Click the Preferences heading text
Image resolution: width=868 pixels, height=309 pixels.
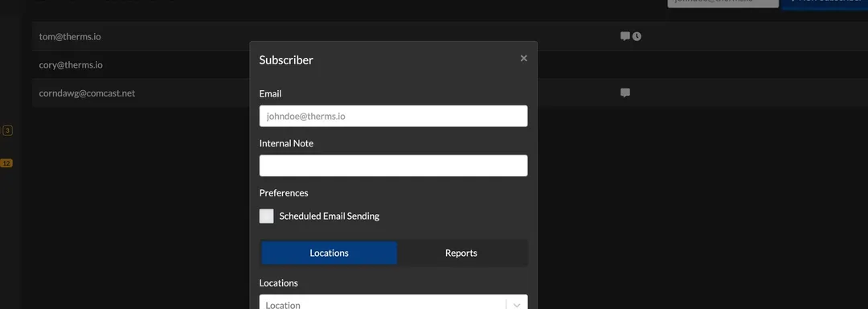tap(284, 193)
